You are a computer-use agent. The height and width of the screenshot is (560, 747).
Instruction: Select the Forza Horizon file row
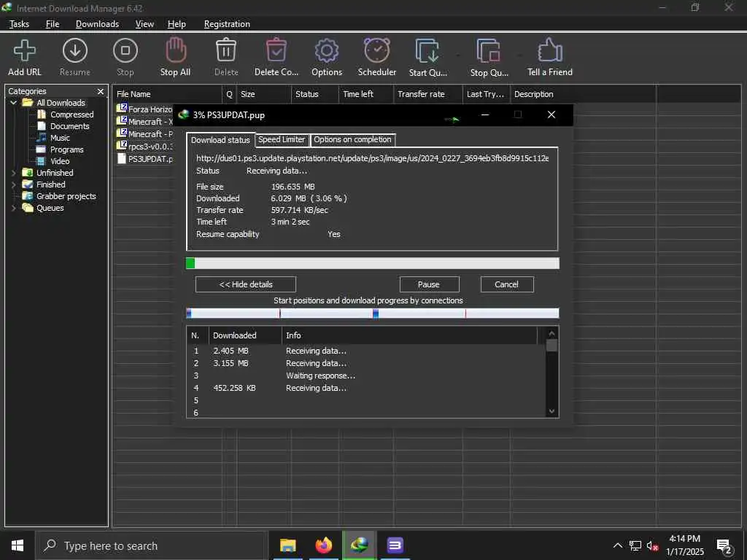(x=145, y=109)
